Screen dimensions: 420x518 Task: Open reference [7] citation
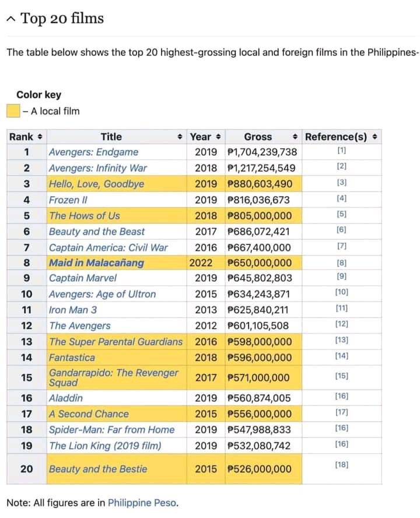pos(342,246)
